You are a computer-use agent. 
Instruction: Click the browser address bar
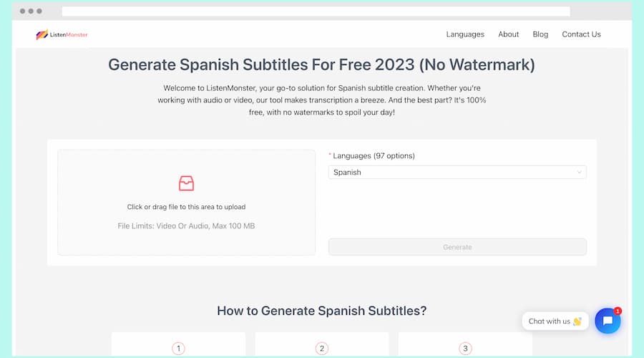point(316,11)
